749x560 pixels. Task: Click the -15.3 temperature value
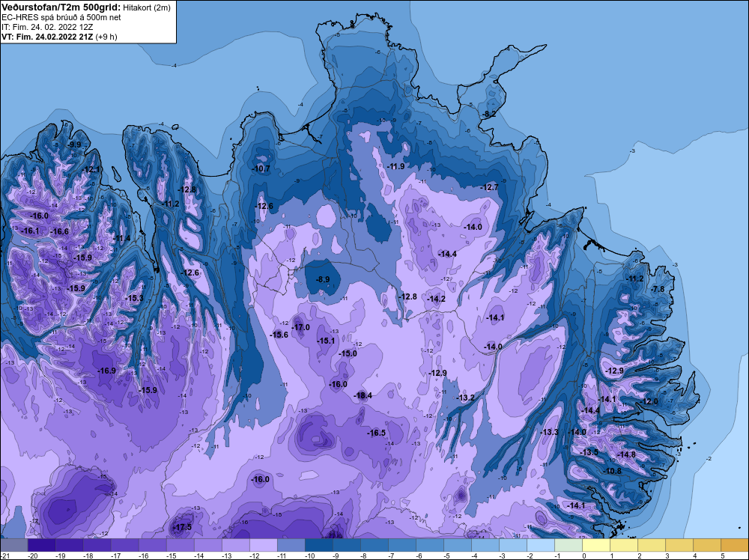pyautogui.click(x=134, y=298)
